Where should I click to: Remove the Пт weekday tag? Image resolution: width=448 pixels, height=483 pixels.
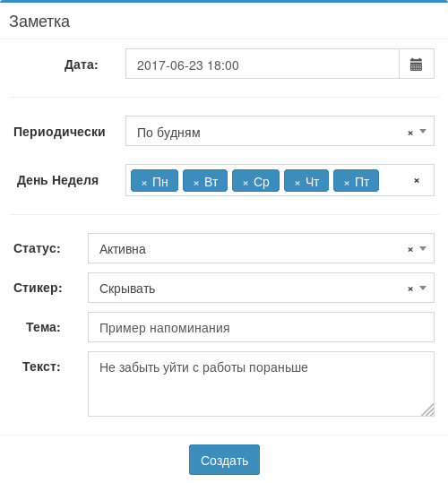pos(347,183)
